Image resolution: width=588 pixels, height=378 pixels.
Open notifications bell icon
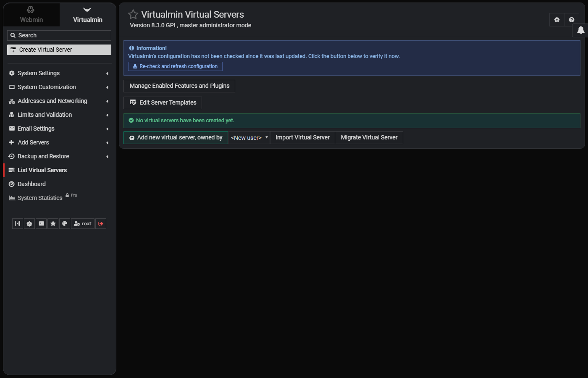580,30
